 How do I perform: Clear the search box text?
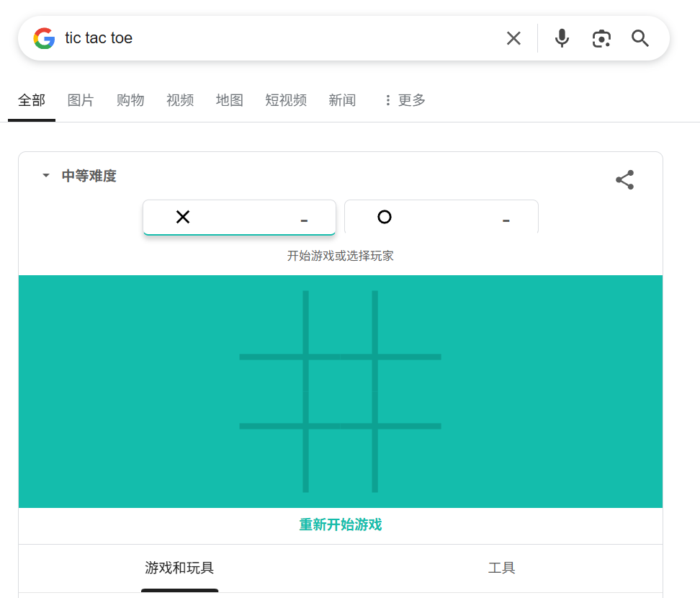click(x=513, y=38)
